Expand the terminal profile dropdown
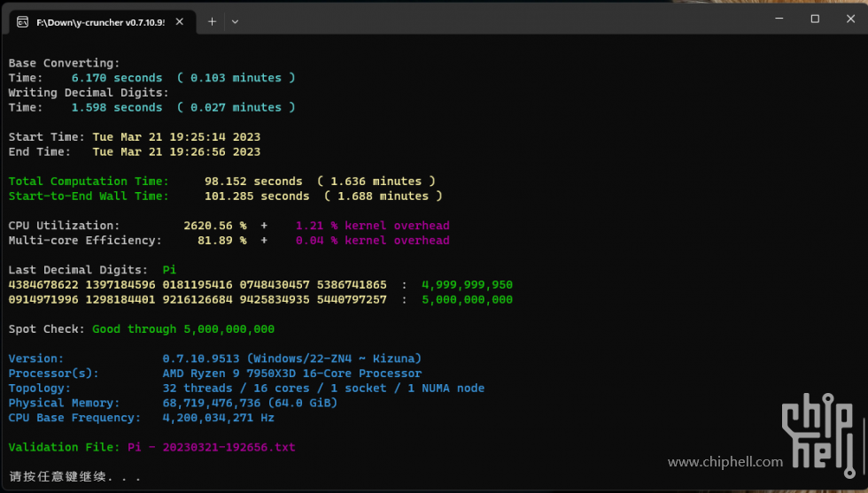The width and height of the screenshot is (868, 493). [236, 21]
